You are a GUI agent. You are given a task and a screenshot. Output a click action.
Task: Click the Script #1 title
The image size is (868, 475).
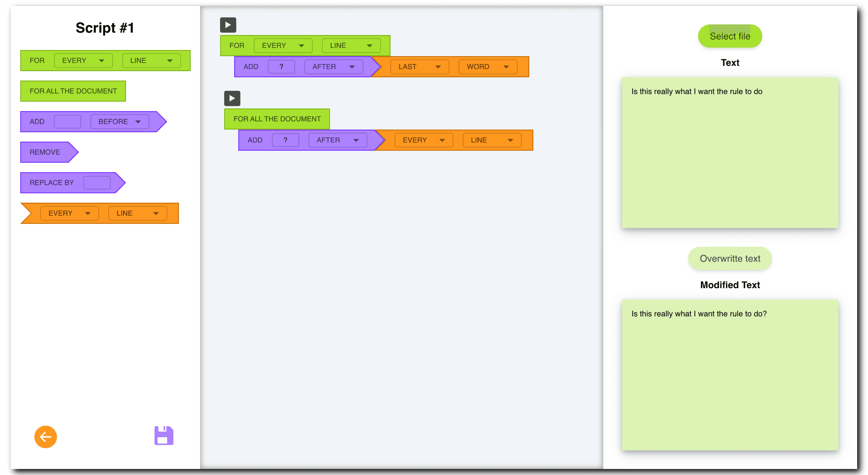click(105, 28)
